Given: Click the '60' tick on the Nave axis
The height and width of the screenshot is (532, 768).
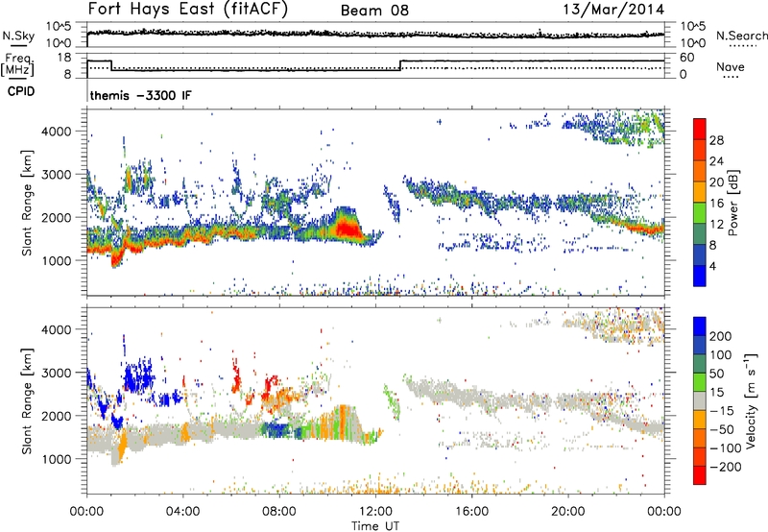Looking at the screenshot, I should tap(686, 58).
